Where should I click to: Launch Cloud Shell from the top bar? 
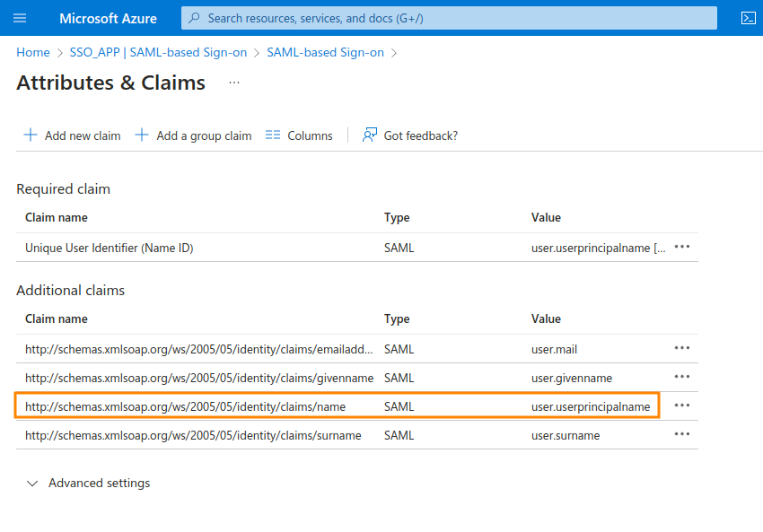click(x=747, y=18)
